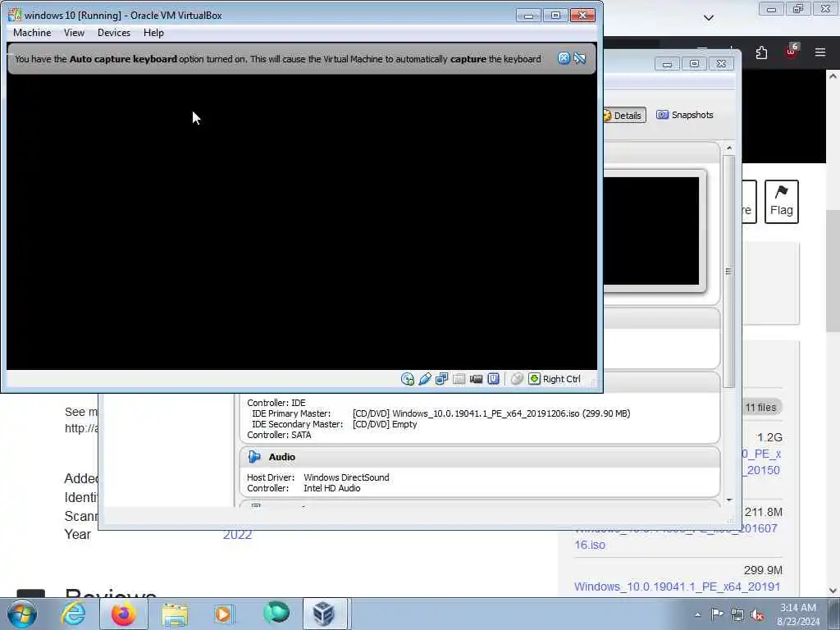840x630 pixels.
Task: Click the Controller: SATA line
Action: (279, 435)
